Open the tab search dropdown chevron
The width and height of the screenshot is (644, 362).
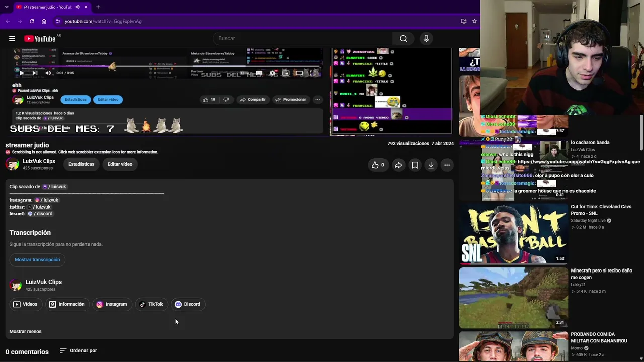[x=7, y=7]
